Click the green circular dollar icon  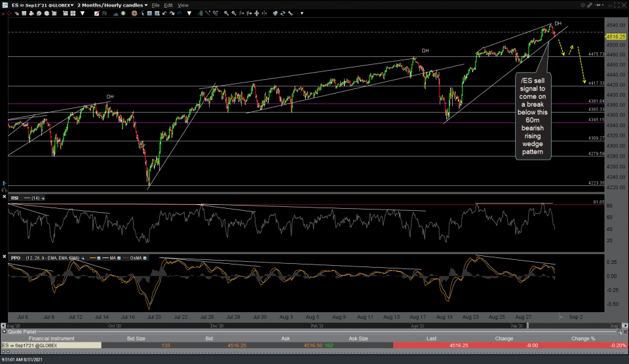tap(123, 13)
